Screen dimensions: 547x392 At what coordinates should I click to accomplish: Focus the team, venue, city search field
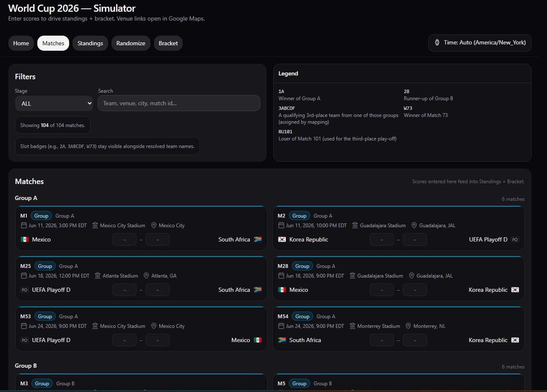[179, 103]
